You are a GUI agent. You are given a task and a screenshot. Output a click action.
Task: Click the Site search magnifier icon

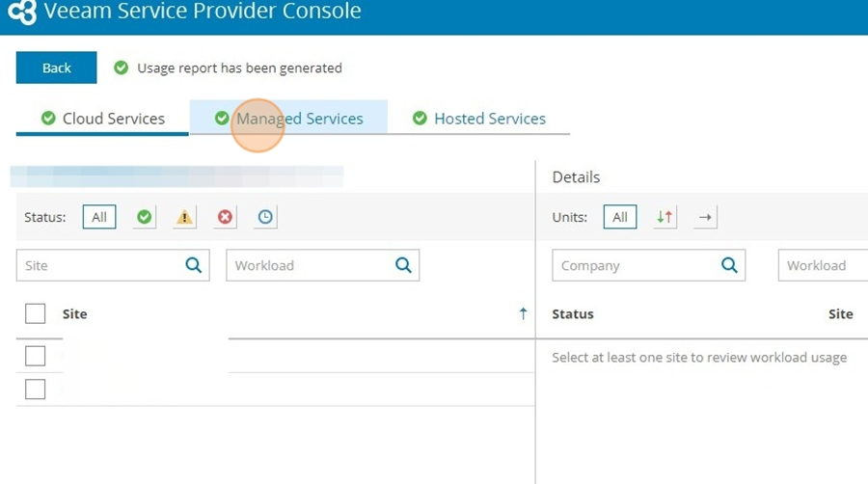193,265
